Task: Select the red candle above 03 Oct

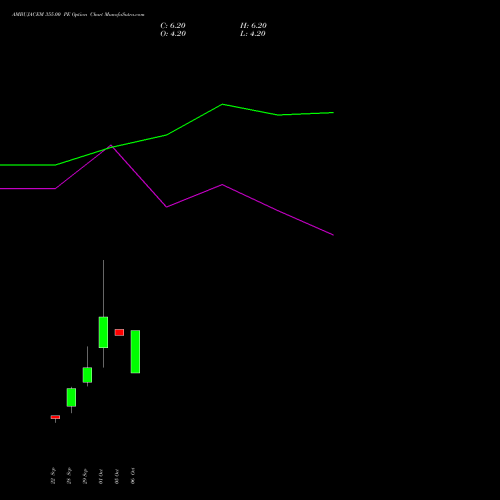Action: click(x=119, y=332)
